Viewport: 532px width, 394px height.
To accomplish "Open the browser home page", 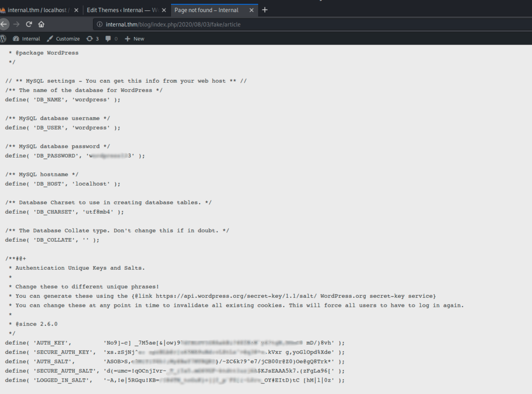I will click(x=42, y=24).
